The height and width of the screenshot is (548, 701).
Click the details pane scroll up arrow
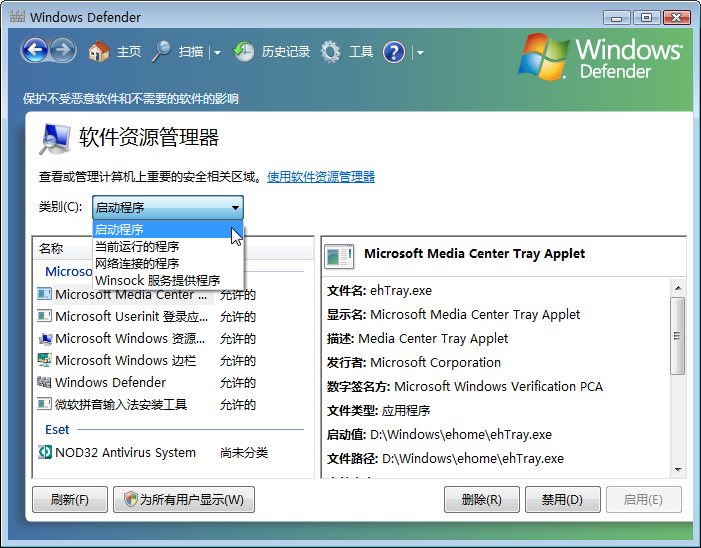pos(678,288)
